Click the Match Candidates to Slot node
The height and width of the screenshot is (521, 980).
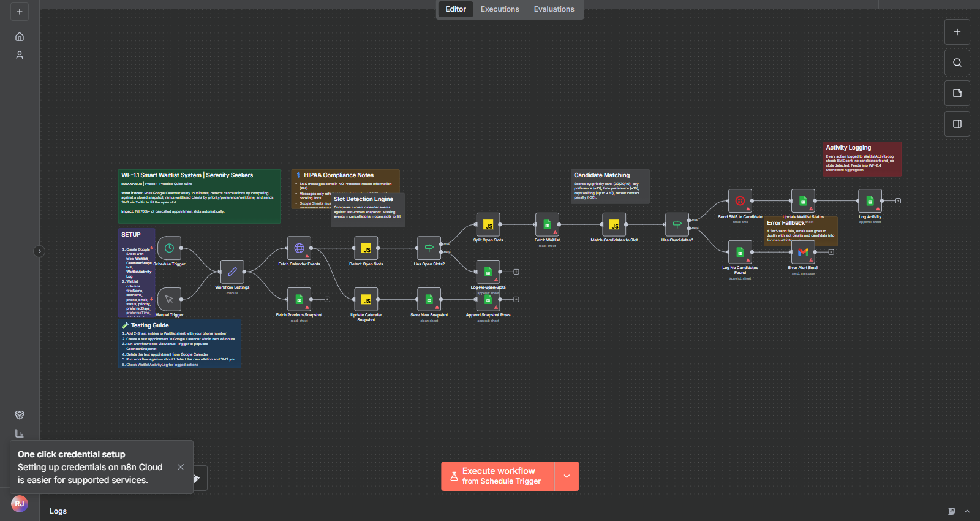coord(614,224)
